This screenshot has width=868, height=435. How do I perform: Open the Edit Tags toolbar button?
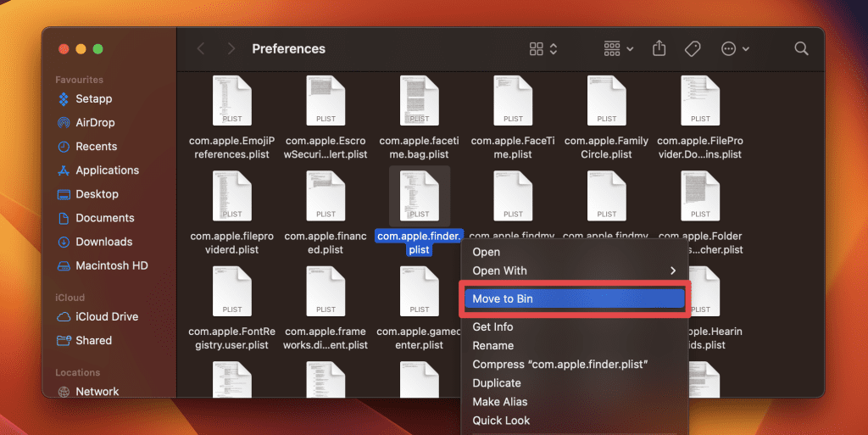(693, 48)
